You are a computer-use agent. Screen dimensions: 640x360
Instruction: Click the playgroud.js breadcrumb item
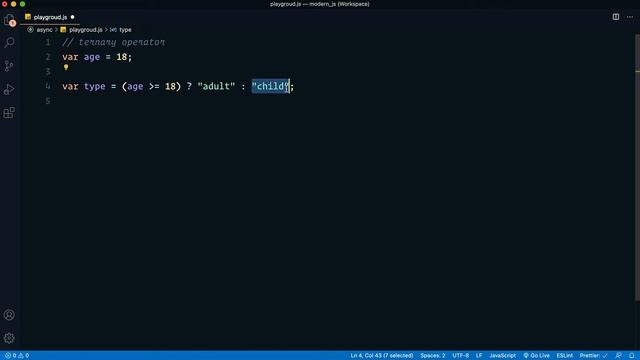coord(86,30)
